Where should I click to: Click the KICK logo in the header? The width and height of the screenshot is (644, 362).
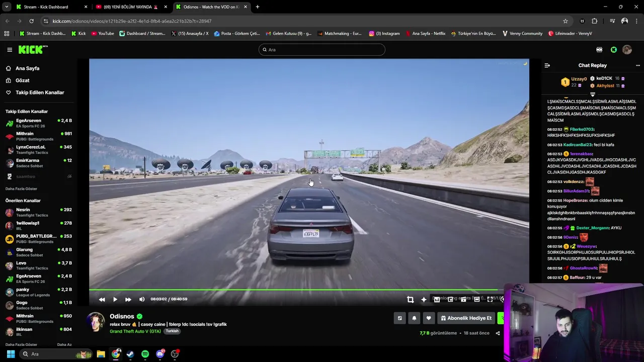coord(33,49)
